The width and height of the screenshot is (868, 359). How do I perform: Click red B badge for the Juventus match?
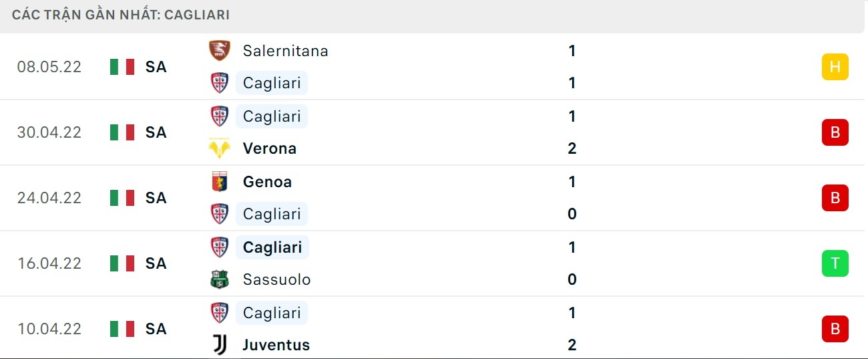(x=835, y=329)
